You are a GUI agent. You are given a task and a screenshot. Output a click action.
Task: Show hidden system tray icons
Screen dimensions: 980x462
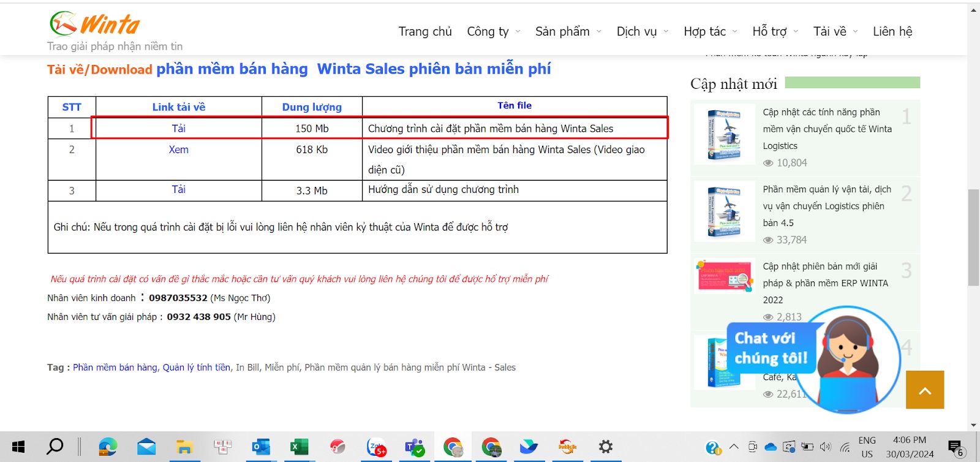pyautogui.click(x=734, y=447)
